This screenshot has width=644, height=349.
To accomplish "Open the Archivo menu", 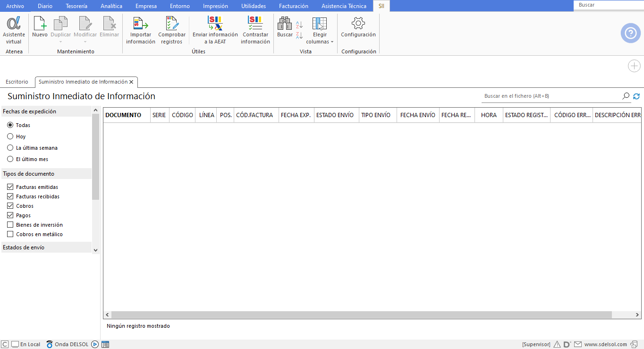I will click(x=15, y=6).
